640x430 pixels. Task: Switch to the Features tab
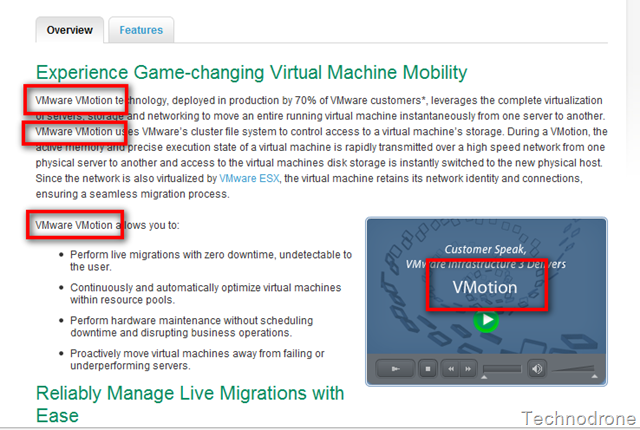click(x=141, y=30)
